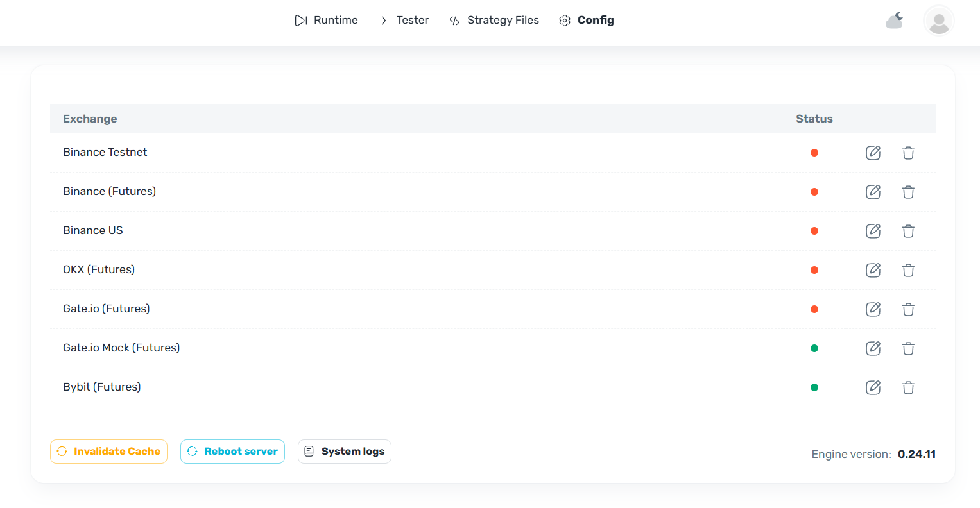Open the Runtime tab

coord(327,21)
